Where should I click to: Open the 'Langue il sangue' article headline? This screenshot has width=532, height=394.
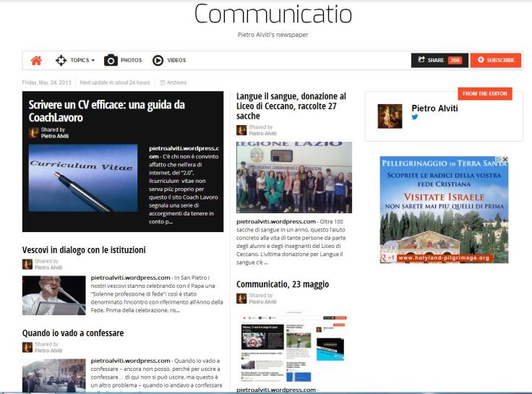coord(291,106)
